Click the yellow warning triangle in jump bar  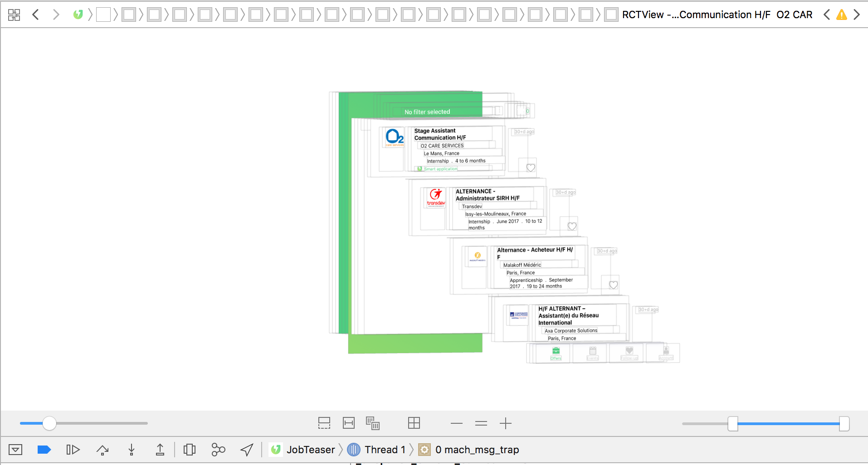tap(842, 15)
